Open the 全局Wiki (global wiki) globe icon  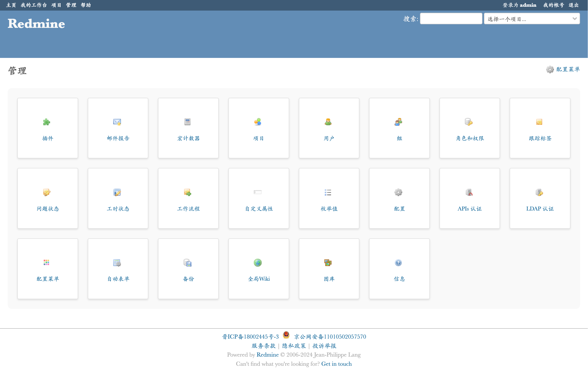point(258,263)
